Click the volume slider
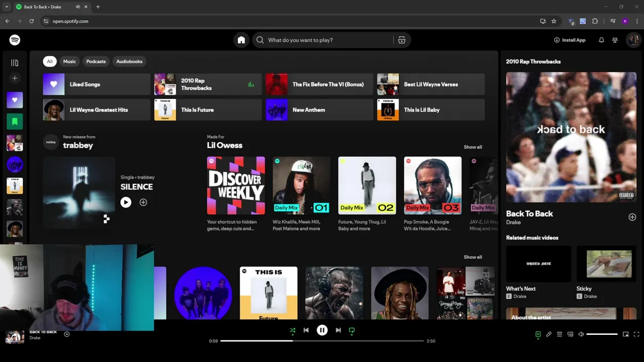644x362 pixels. pyautogui.click(x=602, y=334)
